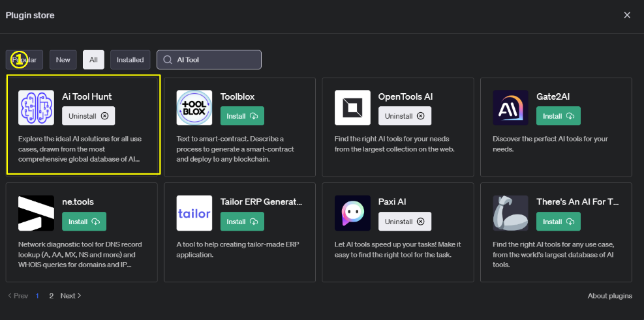Click the Toolblox smart-contract description

coord(235,149)
